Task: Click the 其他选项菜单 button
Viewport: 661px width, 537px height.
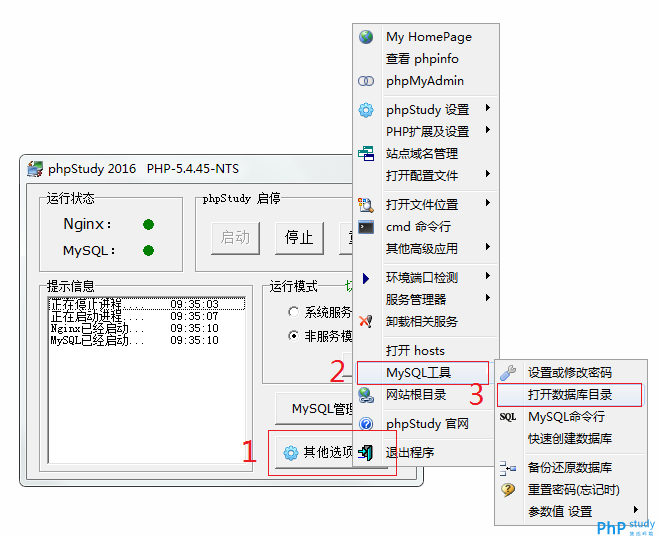Action: (314, 453)
